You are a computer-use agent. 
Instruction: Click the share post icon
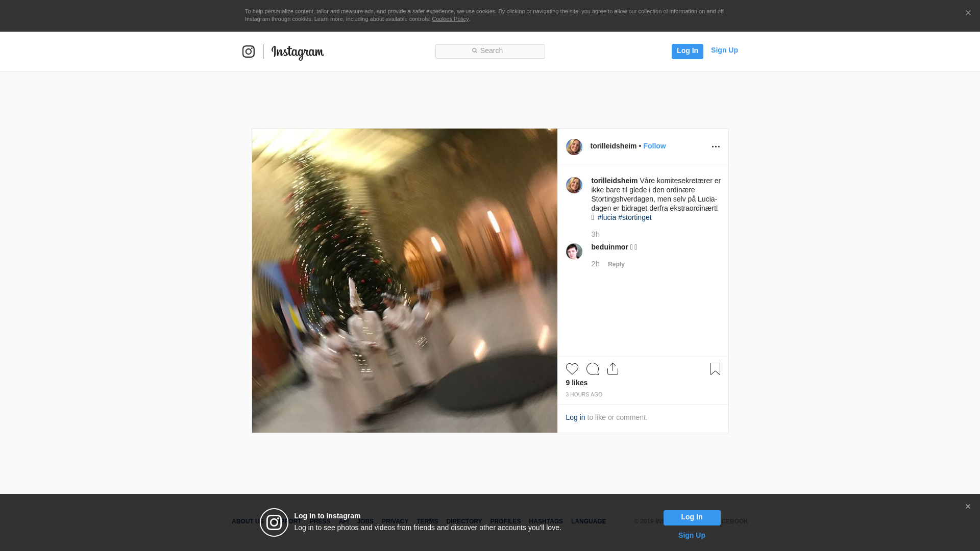pos(612,369)
